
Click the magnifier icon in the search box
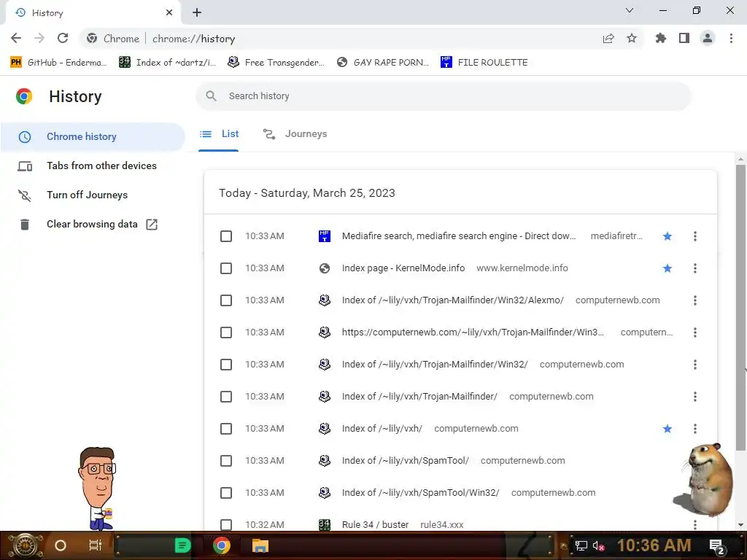tap(212, 96)
